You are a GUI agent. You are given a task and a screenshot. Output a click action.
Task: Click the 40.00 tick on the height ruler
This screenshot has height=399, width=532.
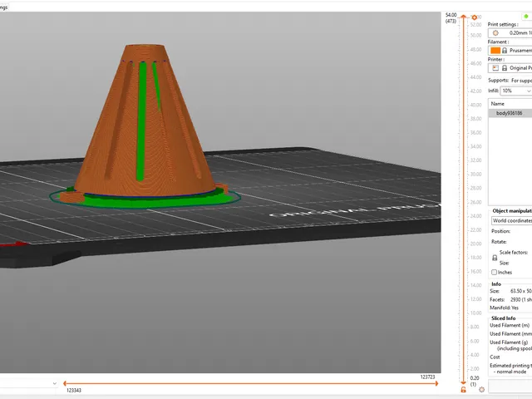pyautogui.click(x=475, y=105)
